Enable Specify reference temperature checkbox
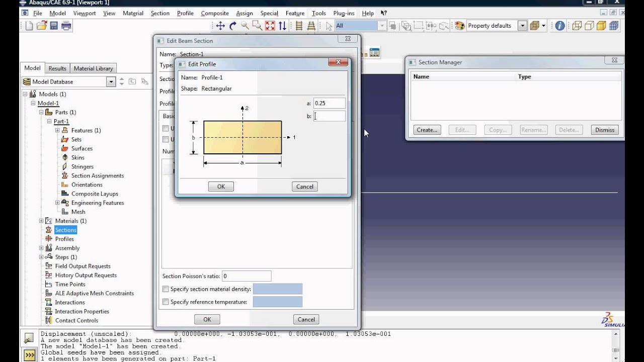This screenshot has height=362, width=644. pos(166,302)
